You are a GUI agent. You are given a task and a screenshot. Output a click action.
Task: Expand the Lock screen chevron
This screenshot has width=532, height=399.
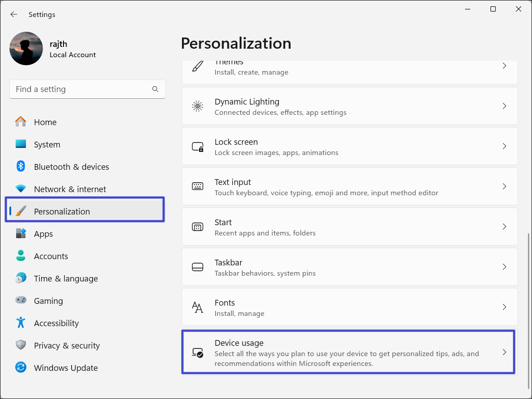(x=504, y=147)
